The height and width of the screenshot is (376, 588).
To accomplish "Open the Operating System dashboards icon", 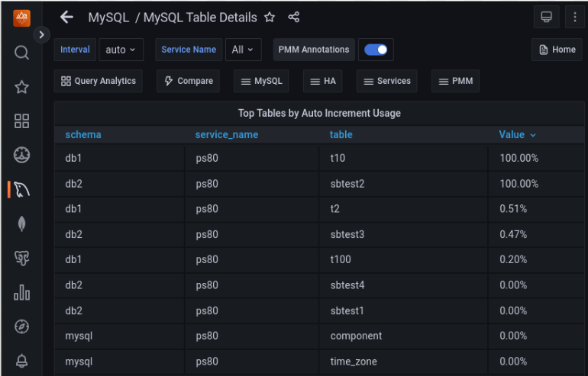I will [21, 155].
